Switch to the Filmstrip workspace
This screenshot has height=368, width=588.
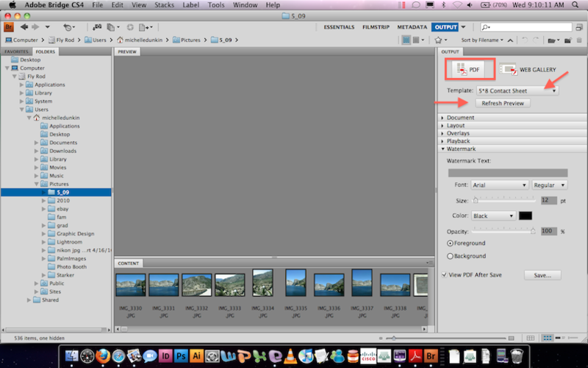tap(376, 27)
